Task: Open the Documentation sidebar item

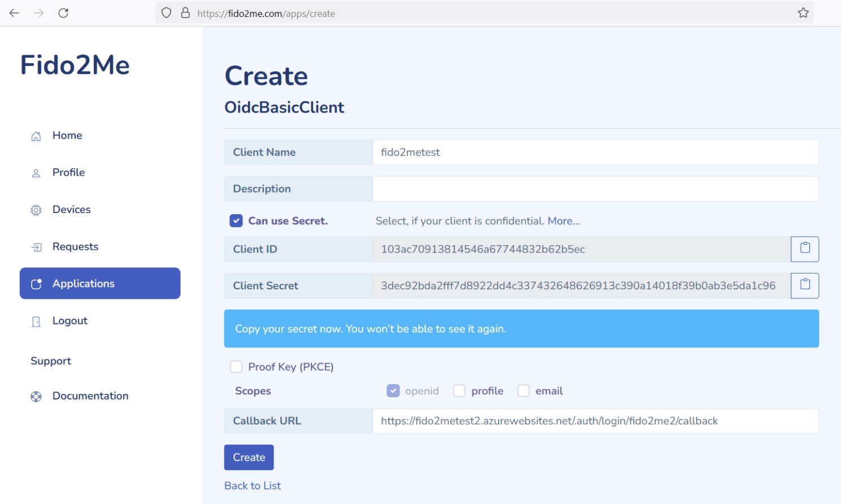Action: 90,396
